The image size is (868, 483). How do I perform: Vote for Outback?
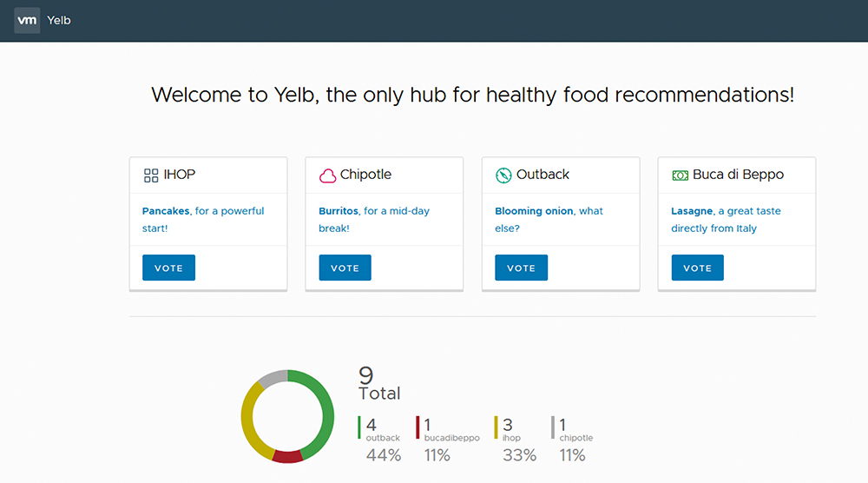pos(521,268)
